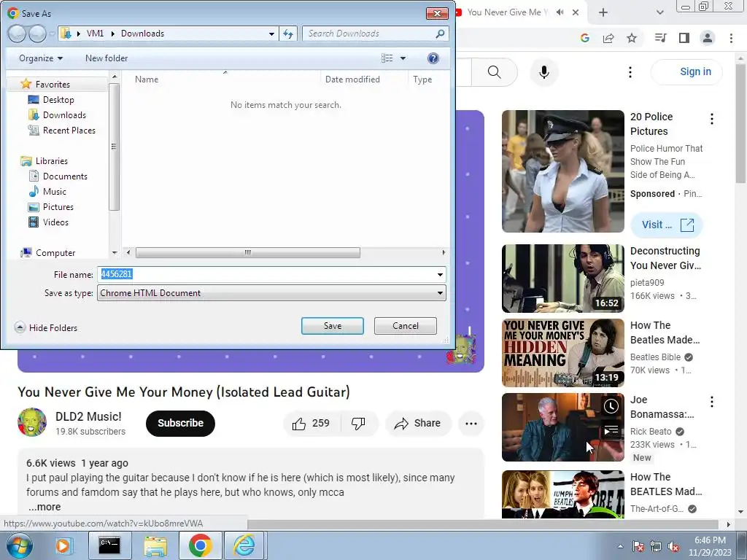Viewport: 747px width, 560px height.
Task: Click the Save button
Action: click(x=333, y=326)
